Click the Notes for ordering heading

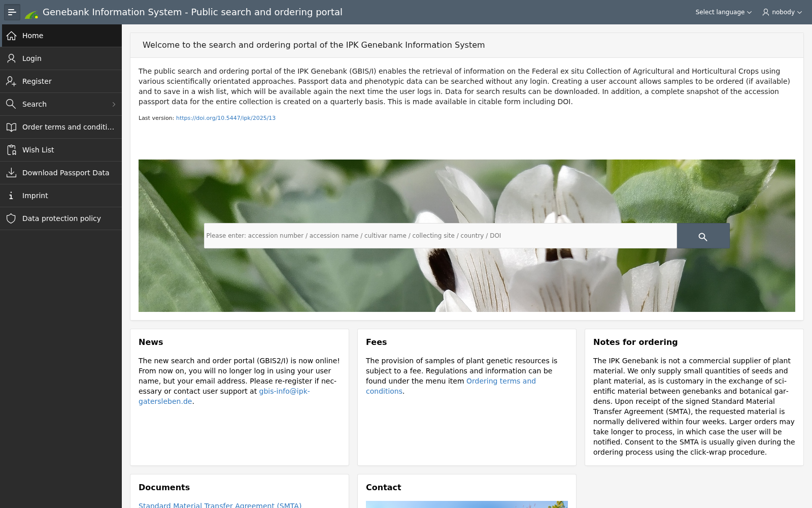click(635, 342)
